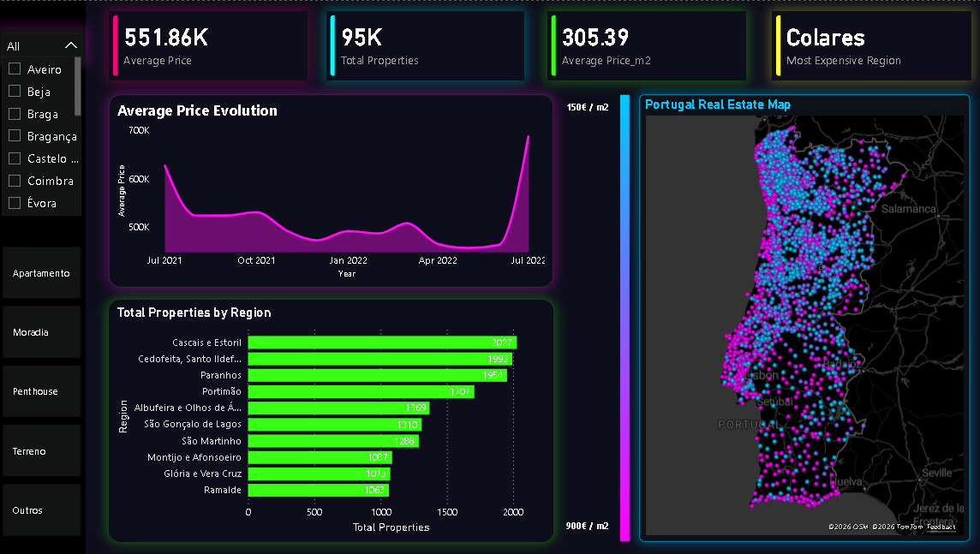Select the Ramalde bar
Viewport: 980px width, 554px height.
click(317, 490)
